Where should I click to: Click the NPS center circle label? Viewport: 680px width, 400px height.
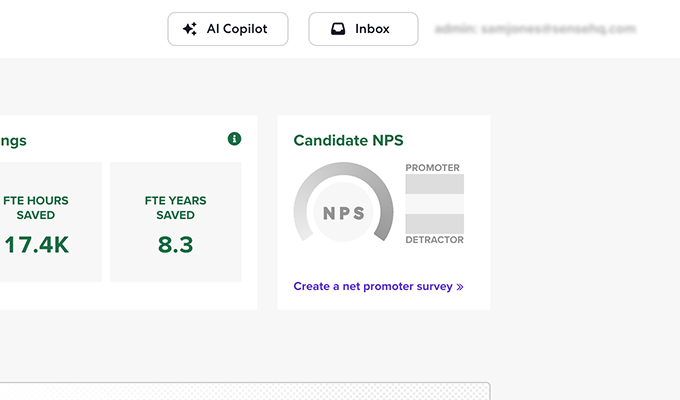[343, 213]
